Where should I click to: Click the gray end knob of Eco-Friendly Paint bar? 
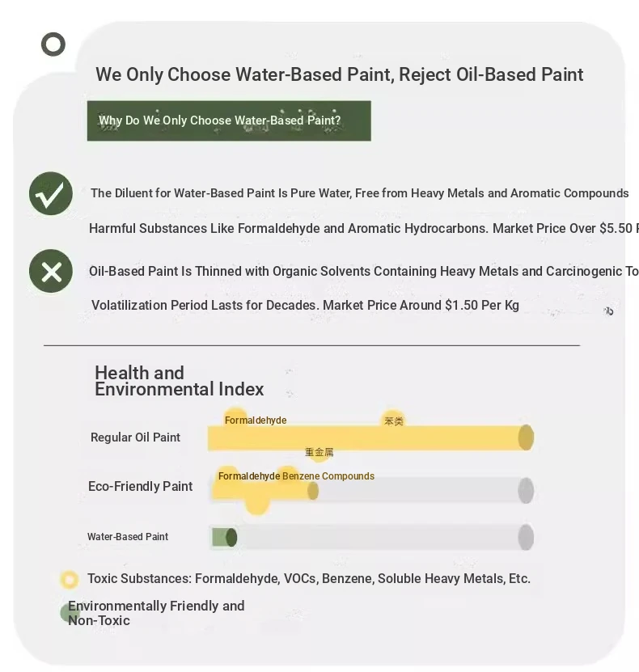(526, 490)
